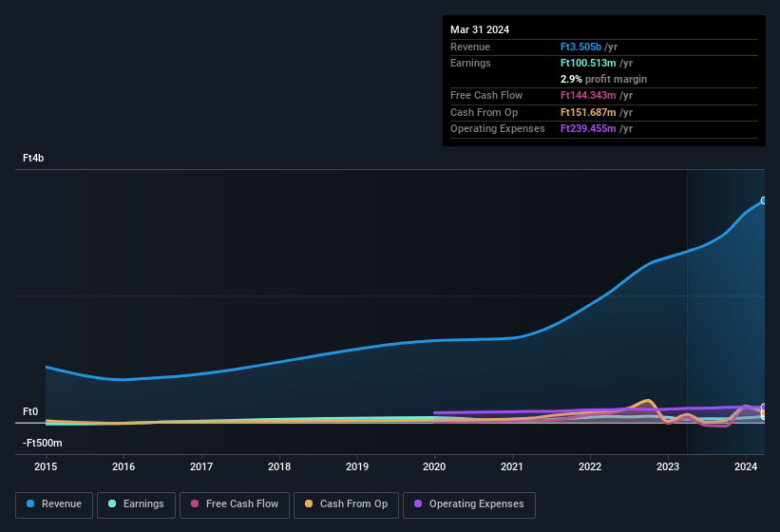The height and width of the screenshot is (532, 780).
Task: Click the 2024 x-axis label
Action: coord(746,466)
